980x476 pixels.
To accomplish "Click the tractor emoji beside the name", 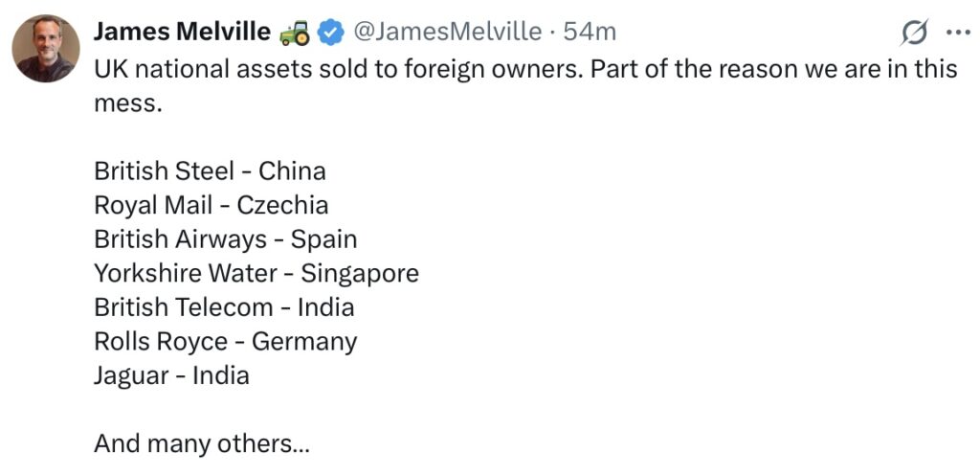I will tap(295, 33).
